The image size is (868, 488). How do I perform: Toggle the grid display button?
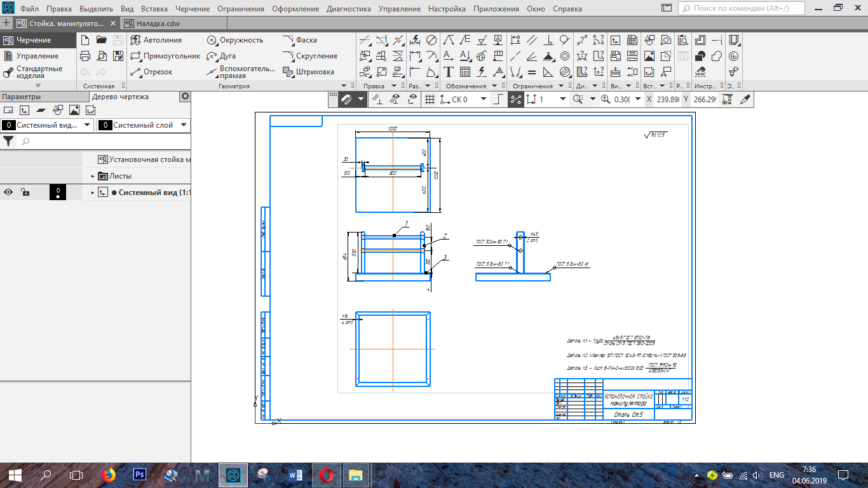point(430,99)
